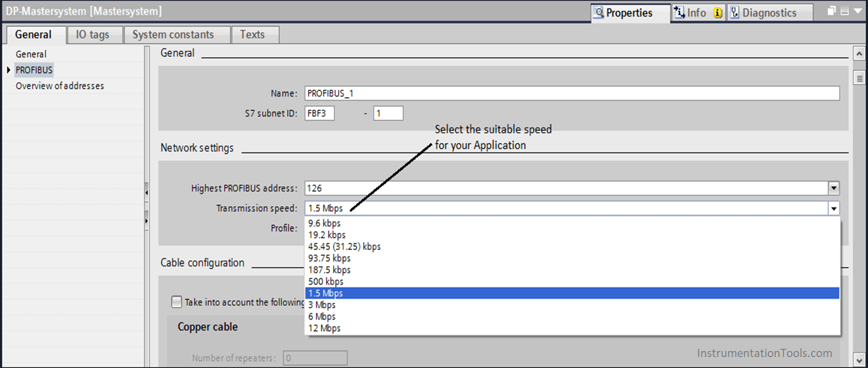Click the scrollbar up arrow
The height and width of the screenshot is (368, 868).
point(859,54)
